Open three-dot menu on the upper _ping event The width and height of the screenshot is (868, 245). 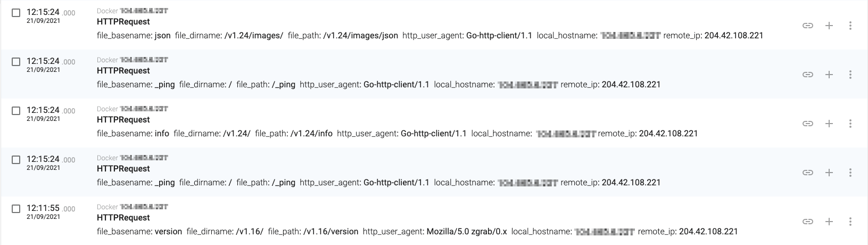(x=850, y=75)
